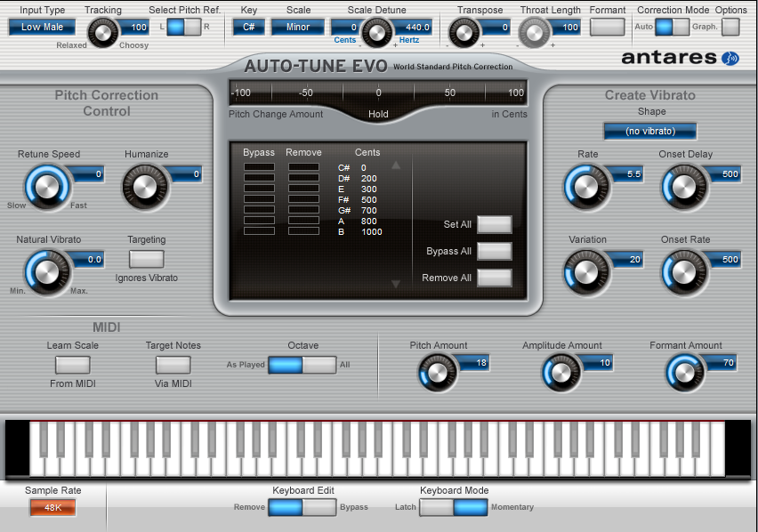Click the Tracking knob

point(102,32)
